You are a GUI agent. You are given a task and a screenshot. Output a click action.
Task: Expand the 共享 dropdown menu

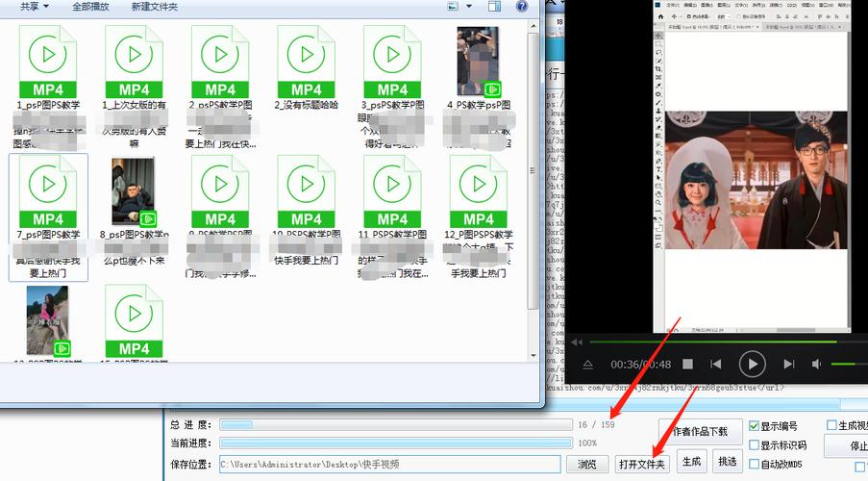click(35, 7)
